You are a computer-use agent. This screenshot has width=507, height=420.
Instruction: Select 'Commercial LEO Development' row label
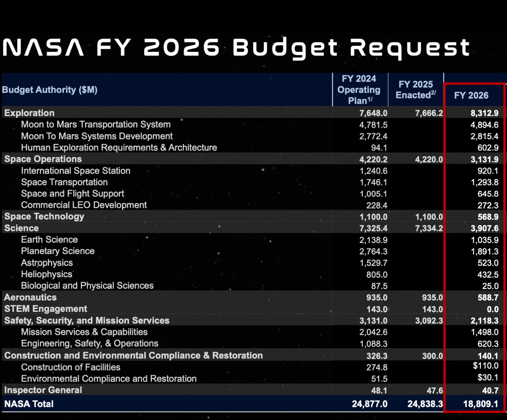coord(84,205)
